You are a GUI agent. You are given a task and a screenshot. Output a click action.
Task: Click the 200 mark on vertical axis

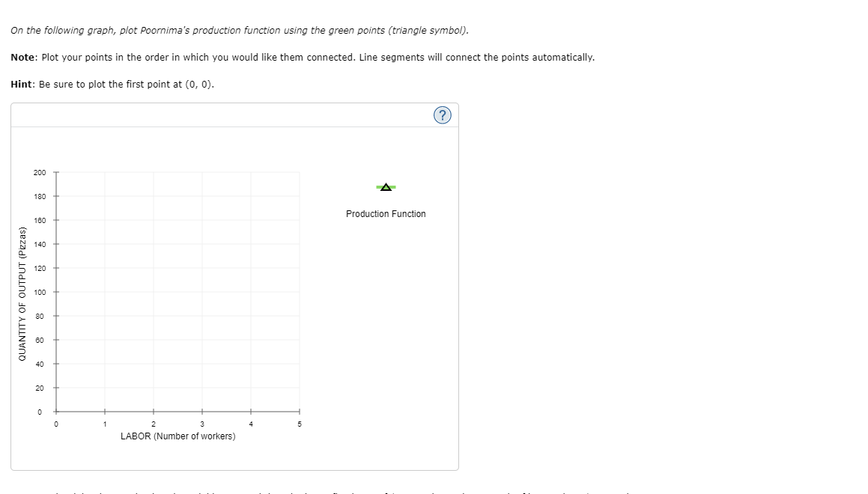coord(41,171)
